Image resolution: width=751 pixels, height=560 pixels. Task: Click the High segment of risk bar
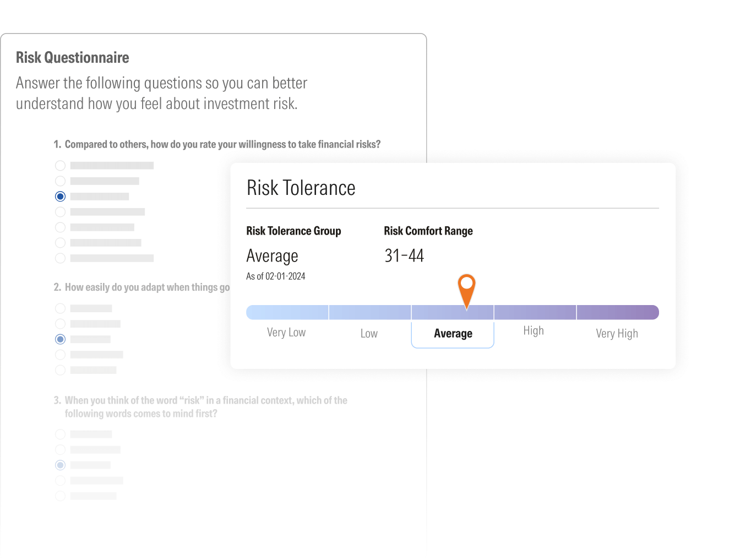535,312
